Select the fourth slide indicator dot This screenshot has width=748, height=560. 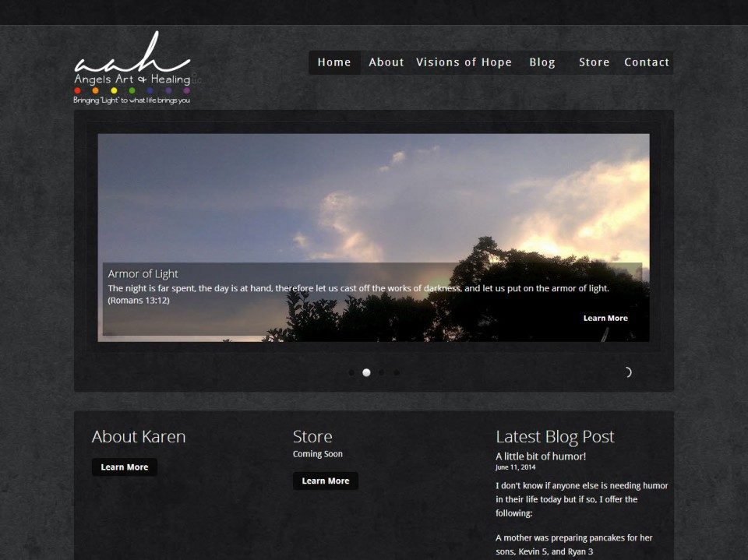pos(397,372)
